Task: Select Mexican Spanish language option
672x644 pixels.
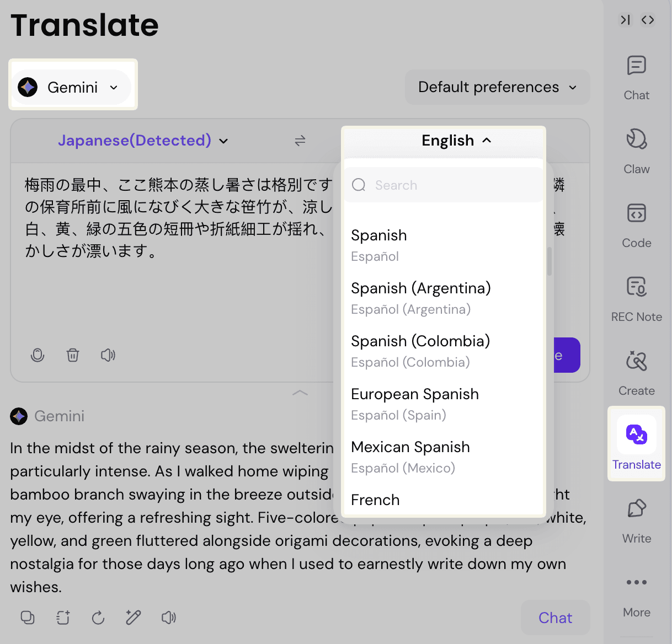Action: pos(444,457)
